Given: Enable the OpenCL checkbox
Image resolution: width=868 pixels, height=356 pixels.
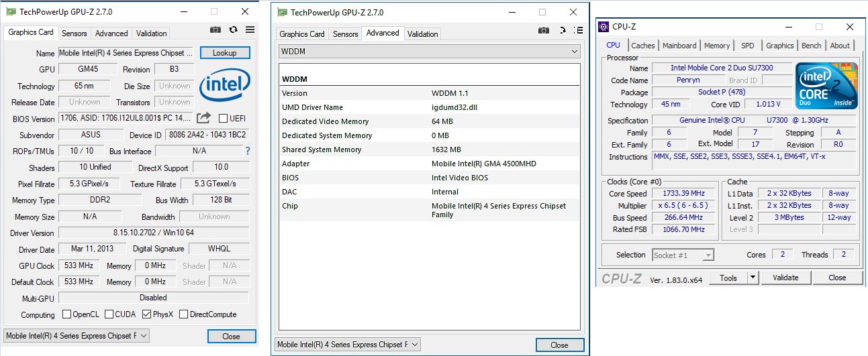Looking at the screenshot, I should coord(66,314).
